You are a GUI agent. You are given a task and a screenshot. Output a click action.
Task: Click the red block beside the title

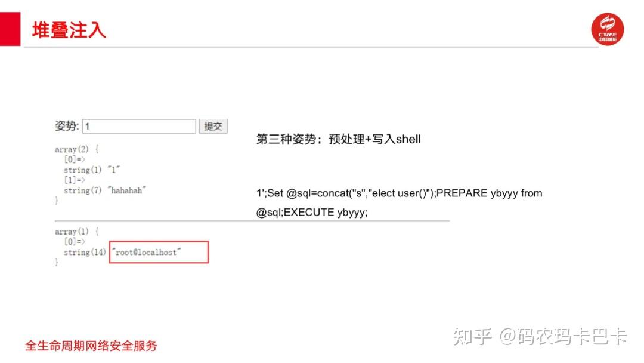10,29
